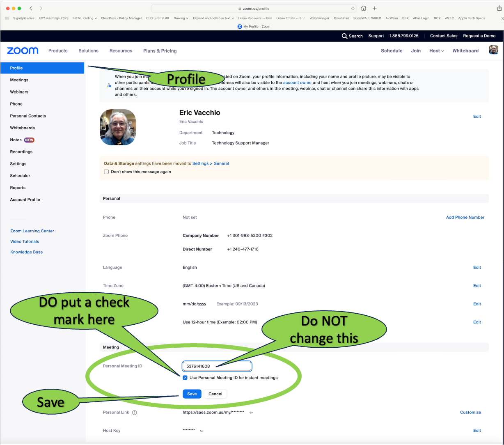Open a new tab with the plus icon
Image resolution: width=504 pixels, height=445 pixels.
pyautogui.click(x=374, y=8)
